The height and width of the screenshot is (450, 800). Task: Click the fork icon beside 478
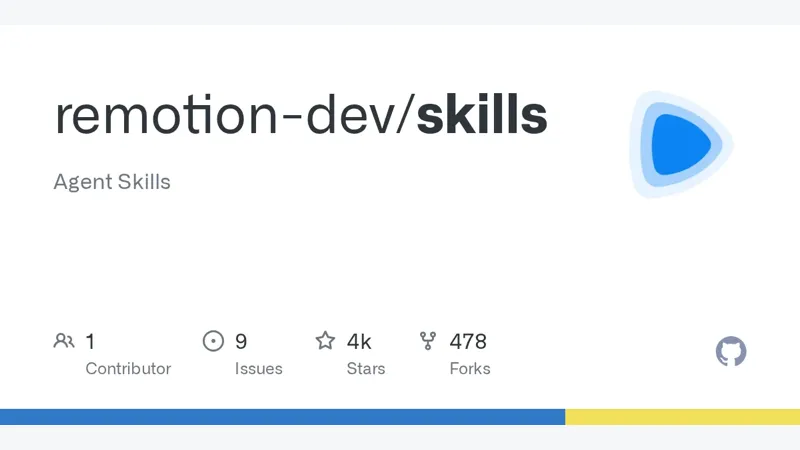tap(428, 341)
